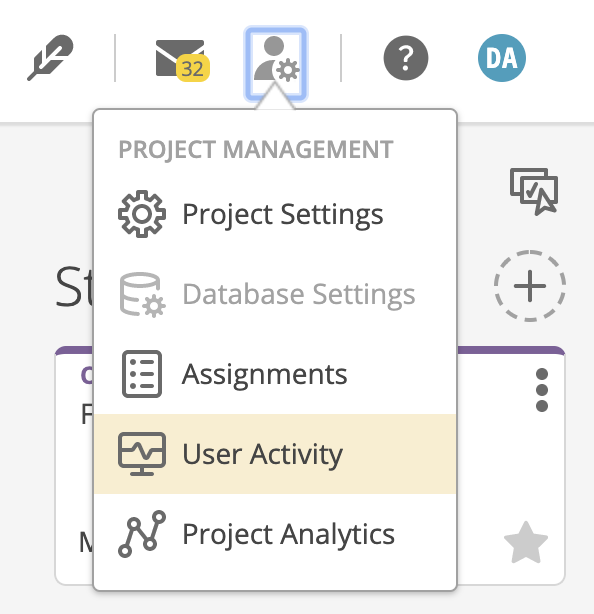Add new item with dashed plus button
Viewport: 594px width, 614px height.
tap(530, 285)
